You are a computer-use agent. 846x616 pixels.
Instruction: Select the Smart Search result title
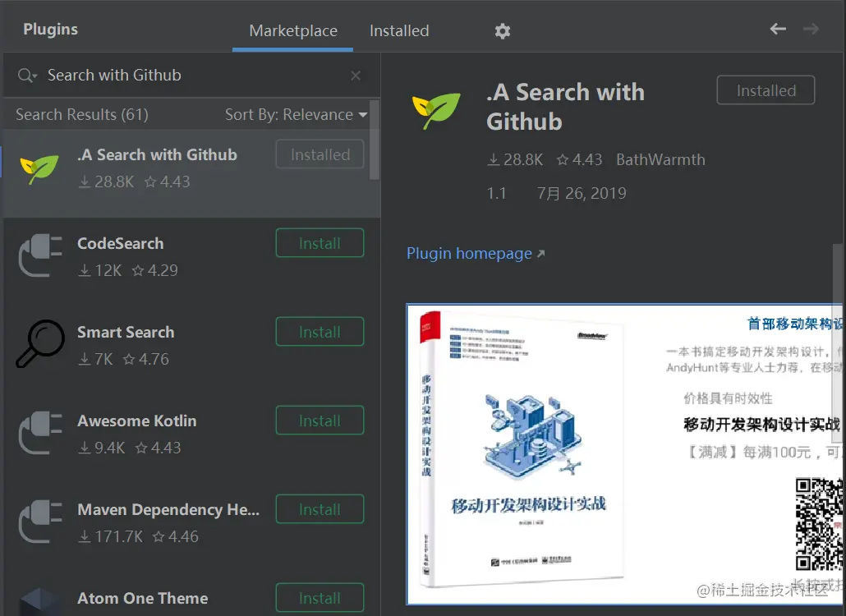click(126, 332)
